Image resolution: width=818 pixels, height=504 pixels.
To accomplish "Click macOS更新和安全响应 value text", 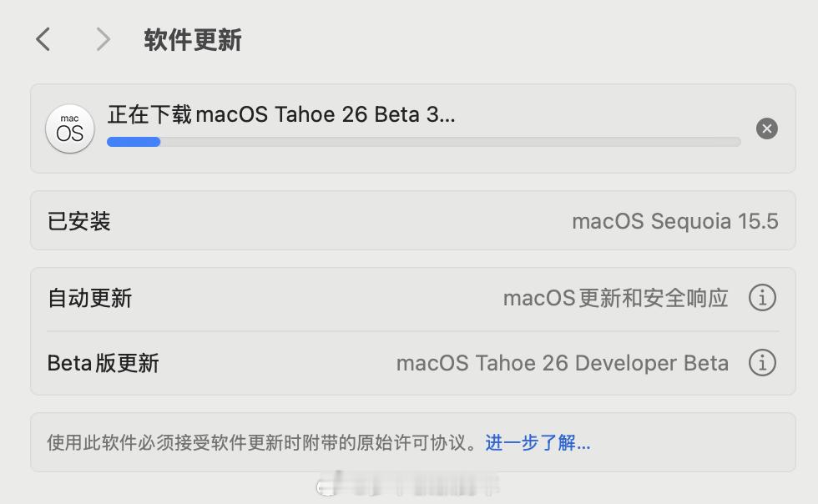I will tap(616, 299).
